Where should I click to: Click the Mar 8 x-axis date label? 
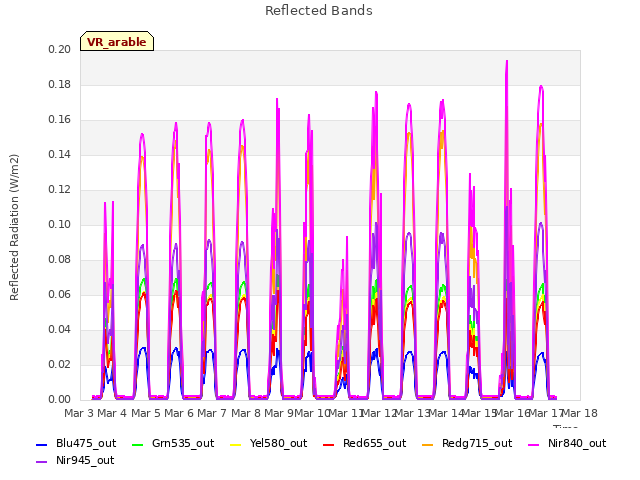click(246, 413)
